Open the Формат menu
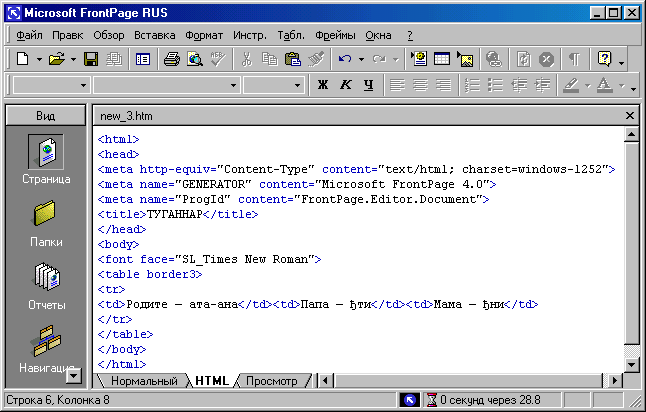This screenshot has height=412, width=646. pyautogui.click(x=204, y=36)
